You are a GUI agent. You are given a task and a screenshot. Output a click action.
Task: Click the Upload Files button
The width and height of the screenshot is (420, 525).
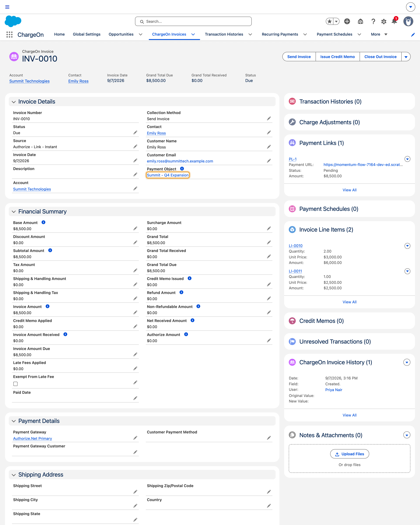click(x=349, y=454)
